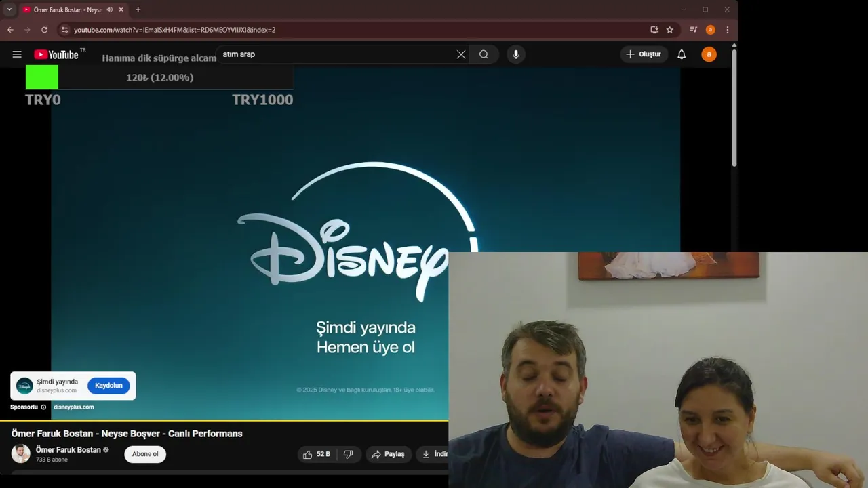
Task: Open site information icon in address bar
Action: pyautogui.click(x=64, y=30)
